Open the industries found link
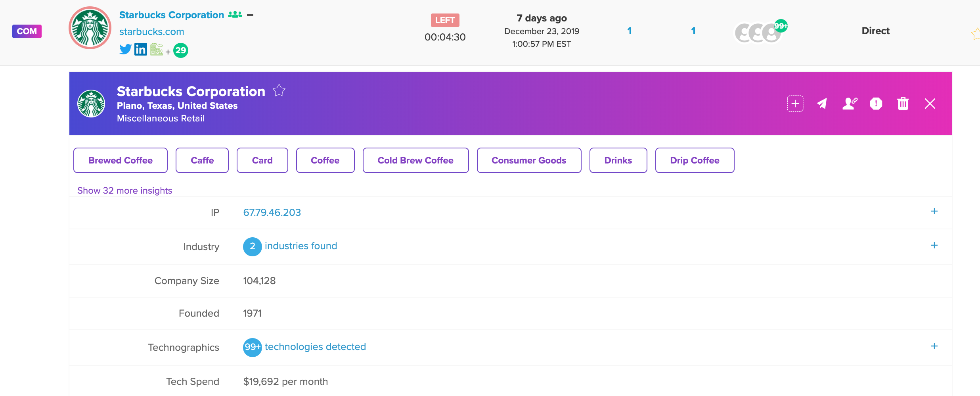 pyautogui.click(x=301, y=246)
